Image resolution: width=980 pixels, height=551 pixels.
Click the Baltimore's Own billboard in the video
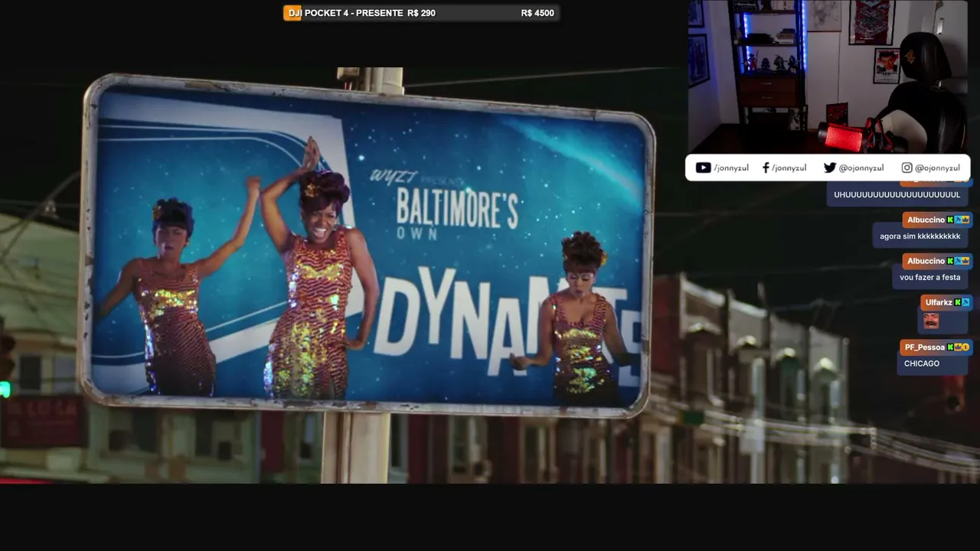click(x=367, y=245)
